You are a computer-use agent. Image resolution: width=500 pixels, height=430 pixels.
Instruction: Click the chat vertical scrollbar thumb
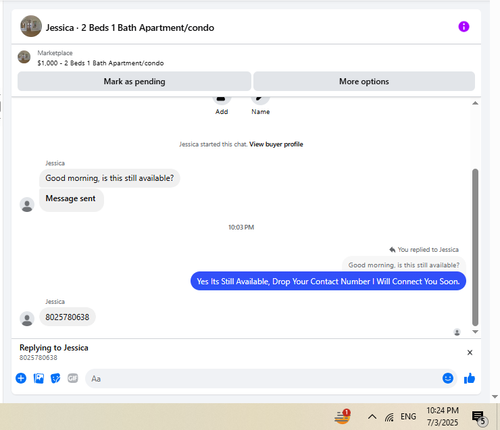click(475, 247)
